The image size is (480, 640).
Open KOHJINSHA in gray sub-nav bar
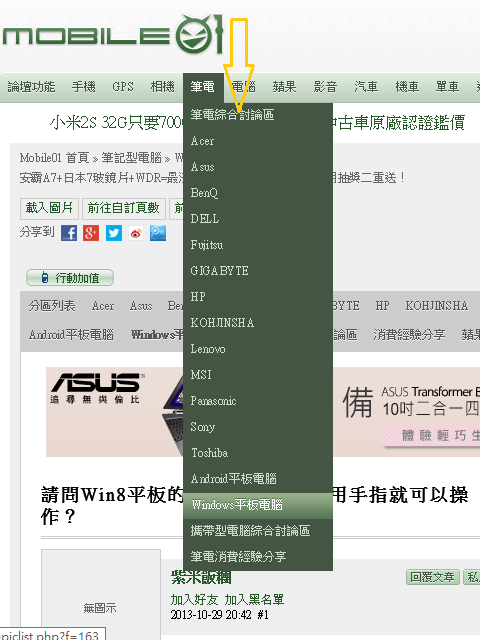coord(436,306)
